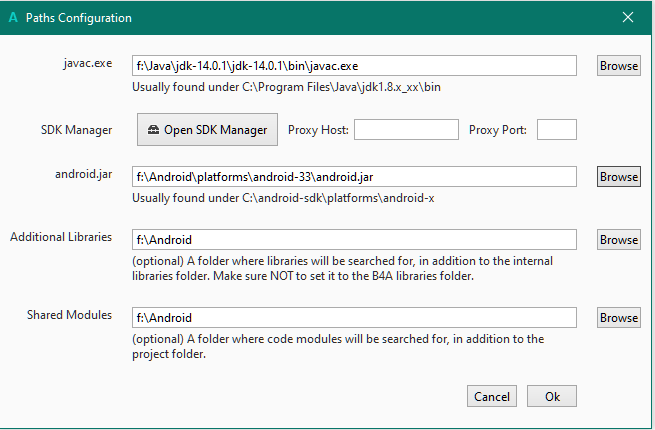
Task: Click the Additional Libraries label
Action: [61, 237]
